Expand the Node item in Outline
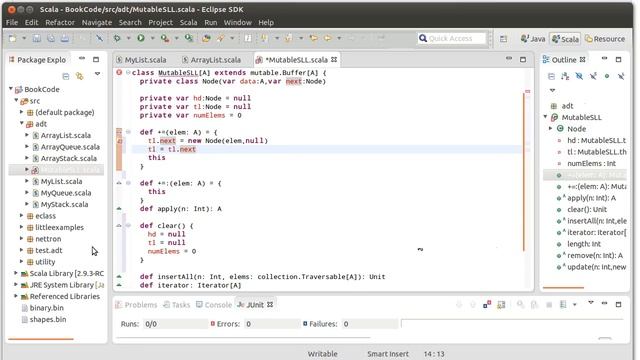 pyautogui.click(x=551, y=128)
